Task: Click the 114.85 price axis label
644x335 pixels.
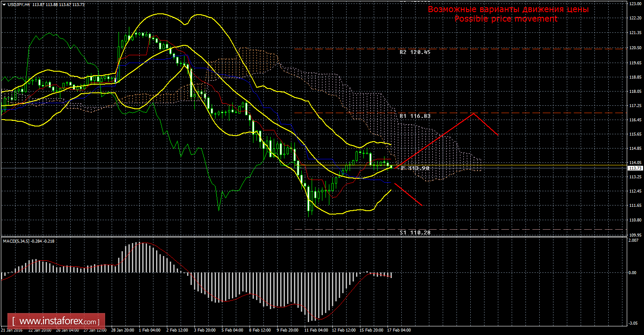Action: click(635, 149)
